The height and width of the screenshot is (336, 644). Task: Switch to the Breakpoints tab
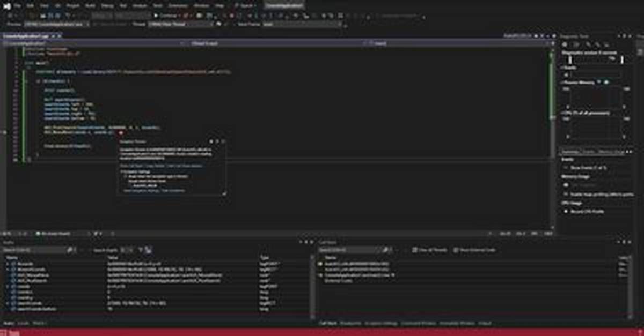pos(350,323)
